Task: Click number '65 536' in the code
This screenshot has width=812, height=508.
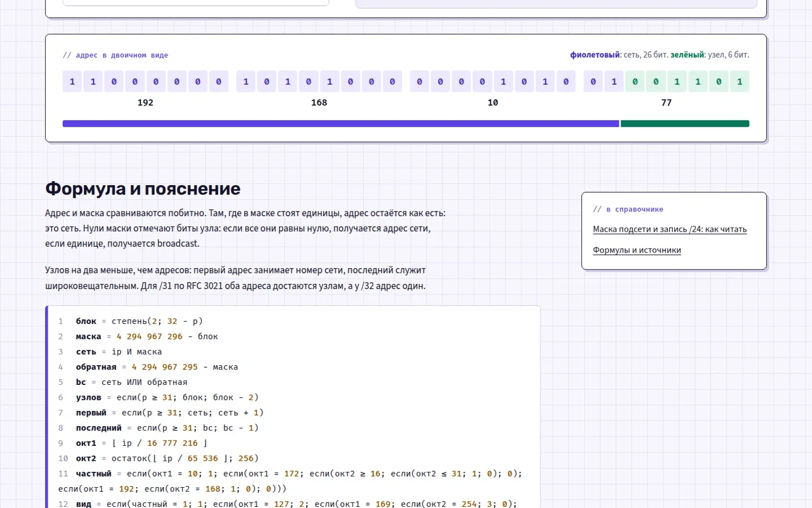Action: (203, 459)
